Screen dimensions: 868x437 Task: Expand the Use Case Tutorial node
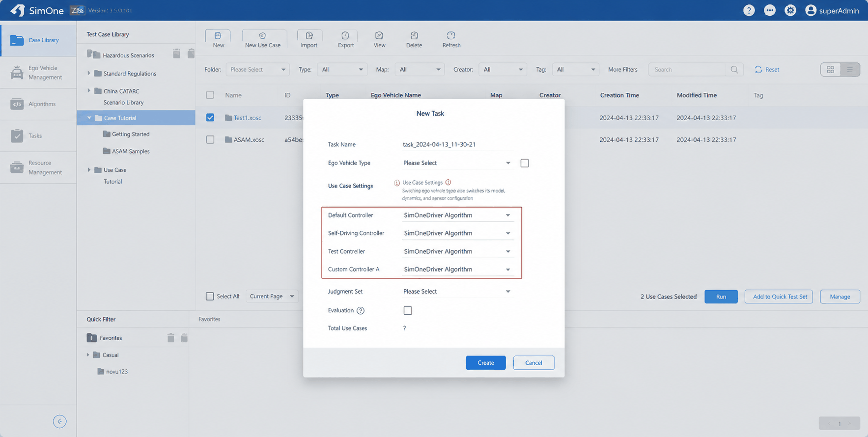click(89, 170)
